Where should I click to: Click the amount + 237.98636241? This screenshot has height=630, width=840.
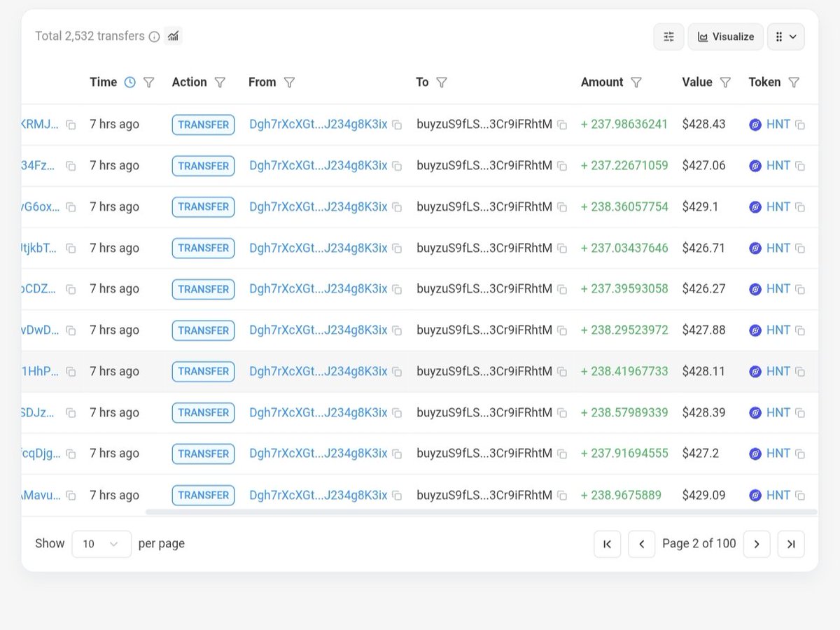(624, 125)
